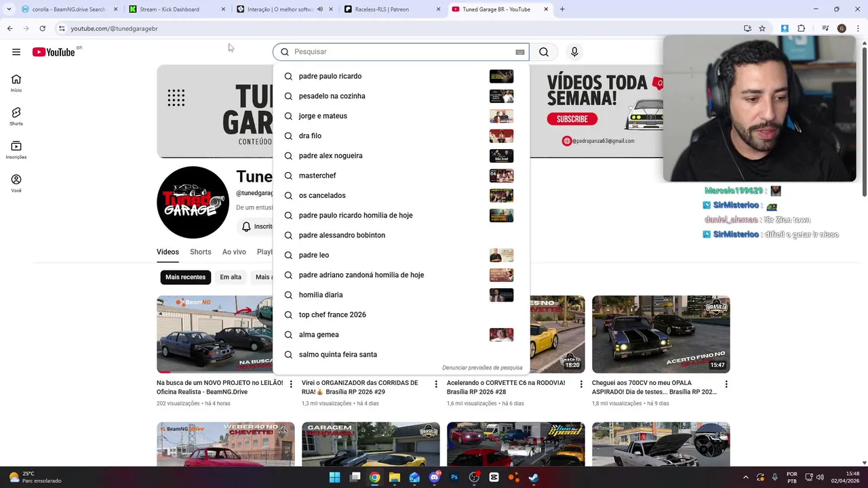Close the Tuned Garage BR tab
Image resolution: width=868 pixels, height=488 pixels.
tap(546, 9)
